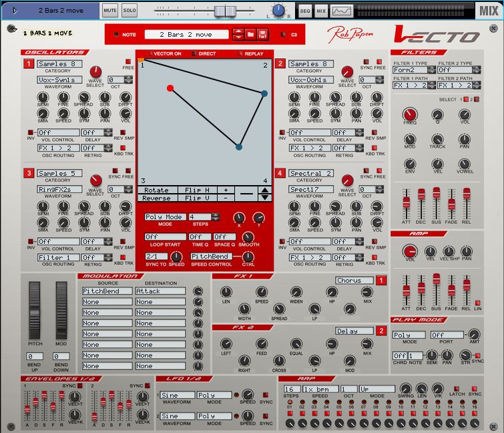The width and height of the screenshot is (504, 433).
Task: Click oscillator 1 red Wave Select knob
Action: [95, 71]
